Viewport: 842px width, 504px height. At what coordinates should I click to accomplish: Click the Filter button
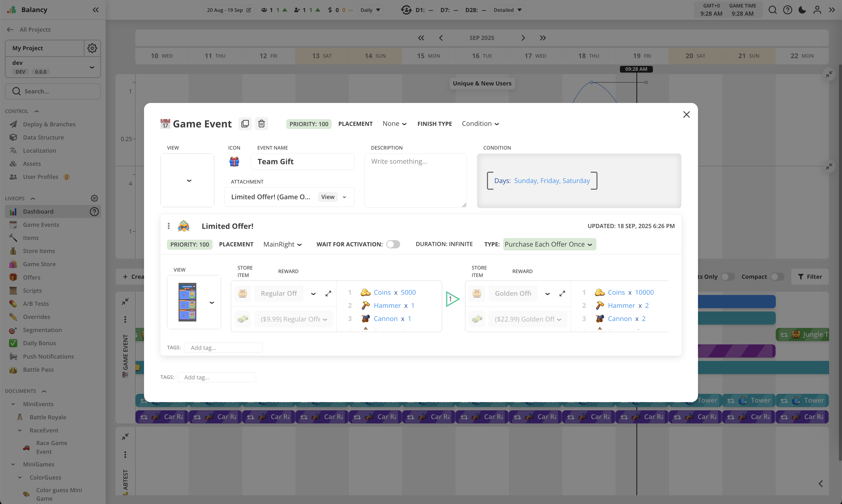(810, 277)
